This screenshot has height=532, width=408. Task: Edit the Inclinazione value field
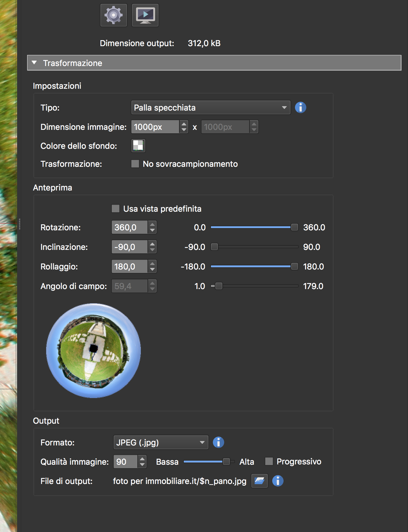(129, 247)
